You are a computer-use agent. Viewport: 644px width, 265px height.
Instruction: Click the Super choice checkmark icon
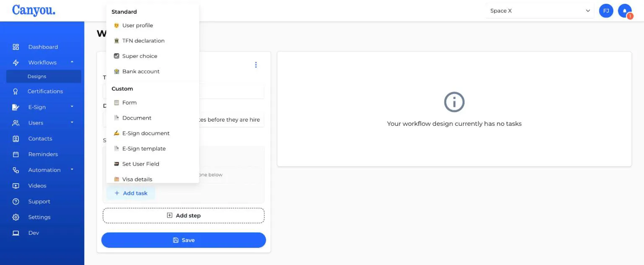116,56
